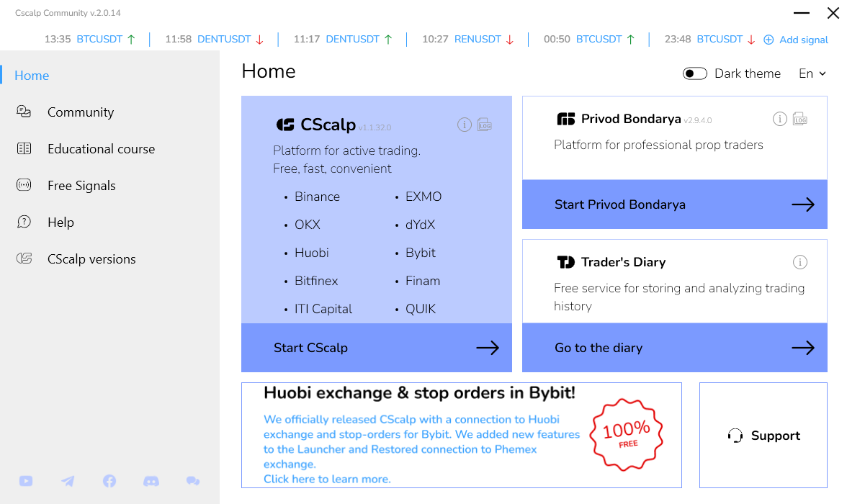Toggle the Dark theme switch
The image size is (847, 504).
click(695, 73)
